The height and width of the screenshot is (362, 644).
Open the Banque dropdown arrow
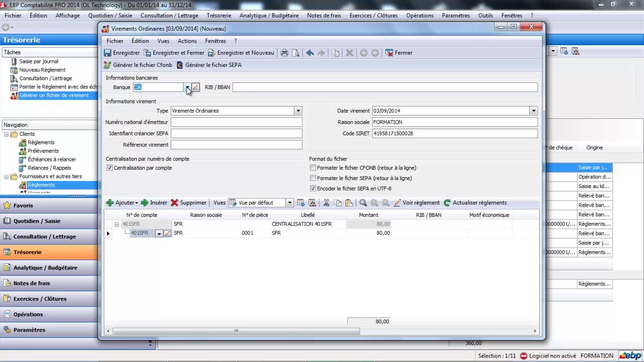tap(187, 87)
